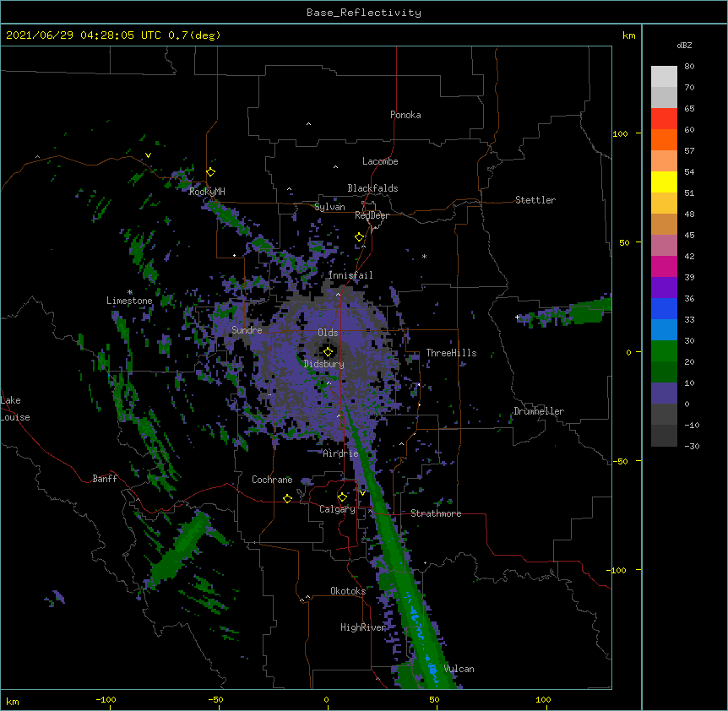Pick the lightest 70-80 dBZ legend swatch
Image resolution: width=728 pixels, height=711 pixels.
pos(664,77)
